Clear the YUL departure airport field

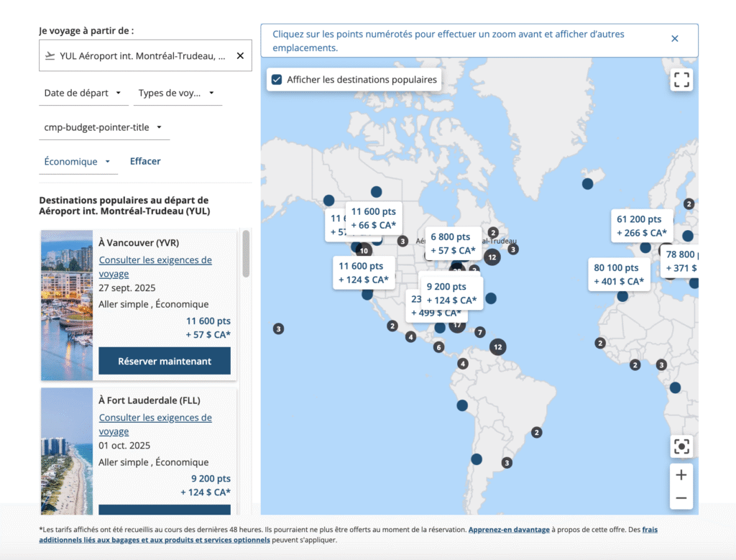tap(240, 56)
